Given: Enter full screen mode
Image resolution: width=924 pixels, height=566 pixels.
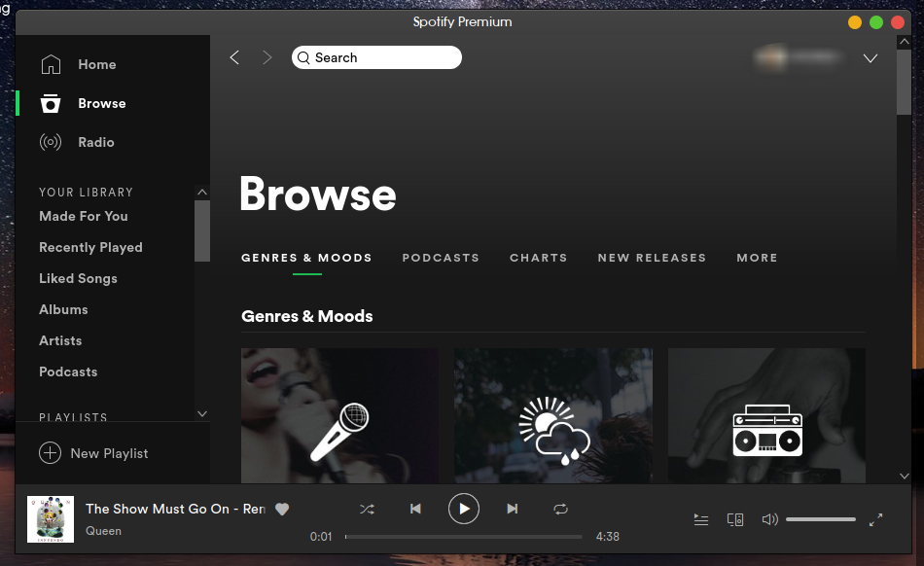Looking at the screenshot, I should [875, 519].
